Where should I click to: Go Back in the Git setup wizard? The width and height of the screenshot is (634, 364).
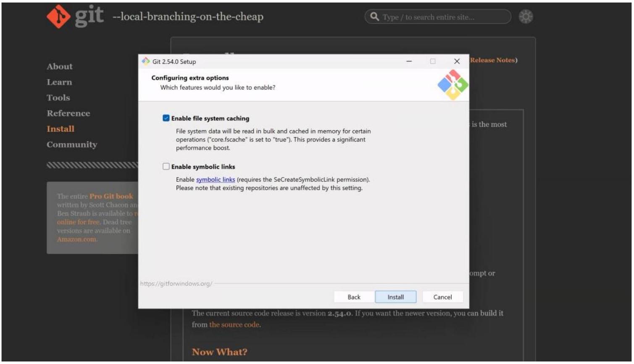(x=354, y=297)
